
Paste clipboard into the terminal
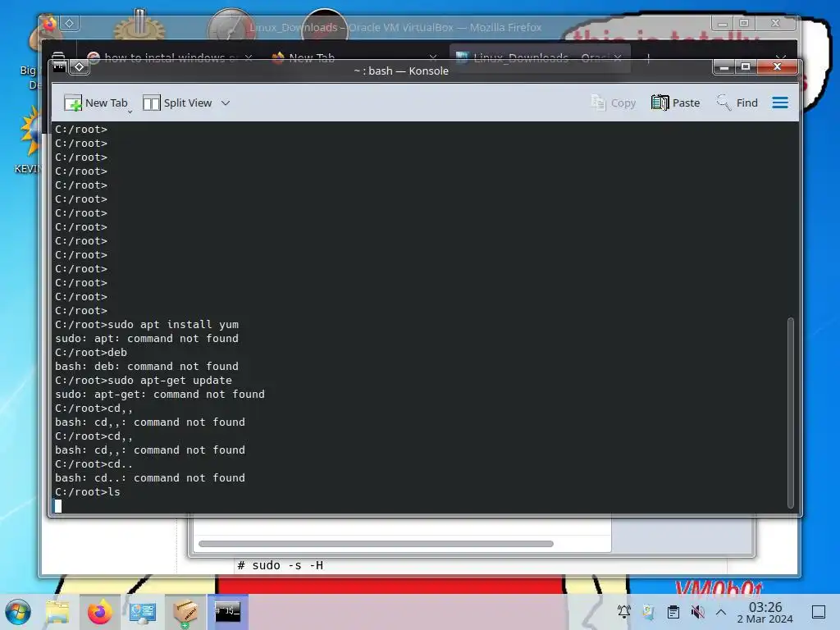676,103
